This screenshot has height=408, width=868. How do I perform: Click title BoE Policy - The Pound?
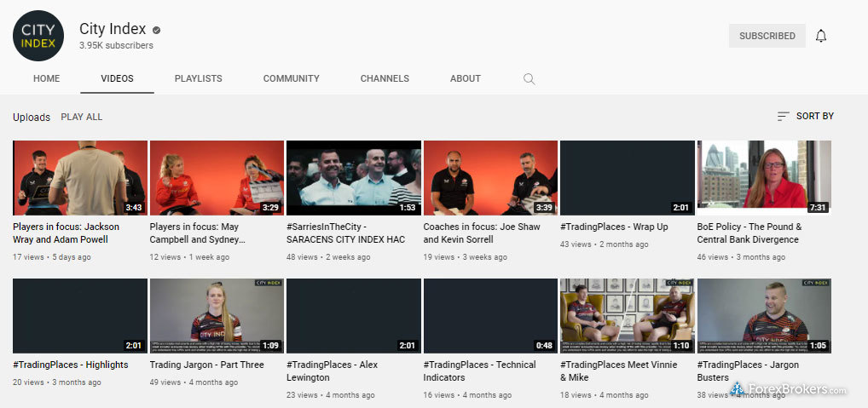point(749,233)
